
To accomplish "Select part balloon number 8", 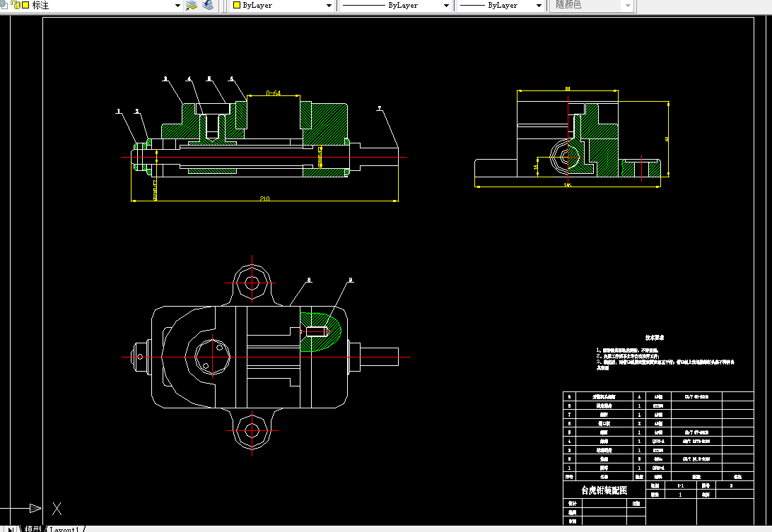I will click(309, 280).
